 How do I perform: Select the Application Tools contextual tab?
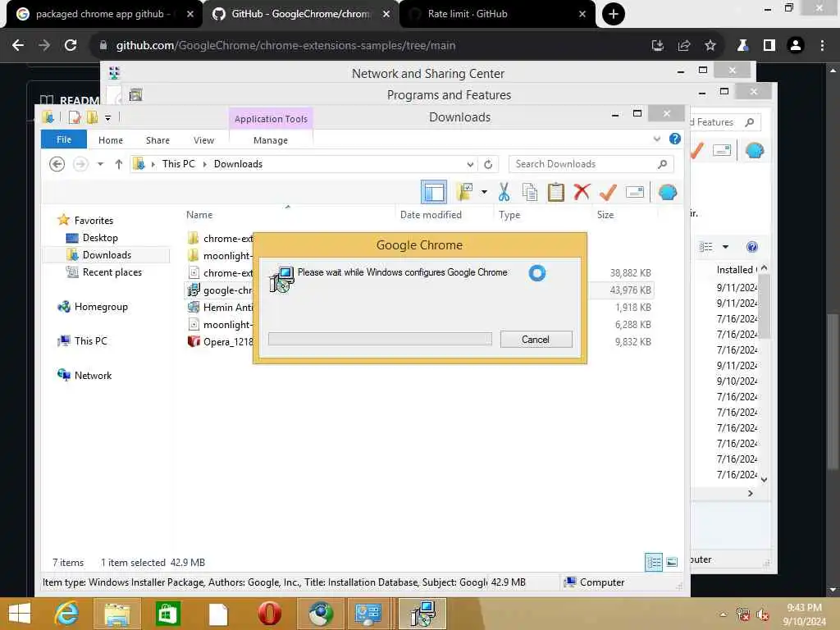(x=271, y=118)
